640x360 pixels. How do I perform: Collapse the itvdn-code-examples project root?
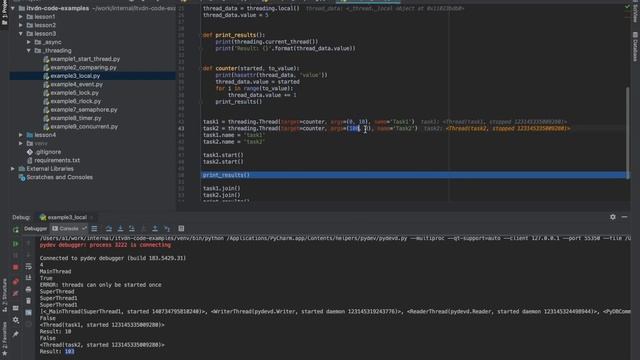click(13, 8)
